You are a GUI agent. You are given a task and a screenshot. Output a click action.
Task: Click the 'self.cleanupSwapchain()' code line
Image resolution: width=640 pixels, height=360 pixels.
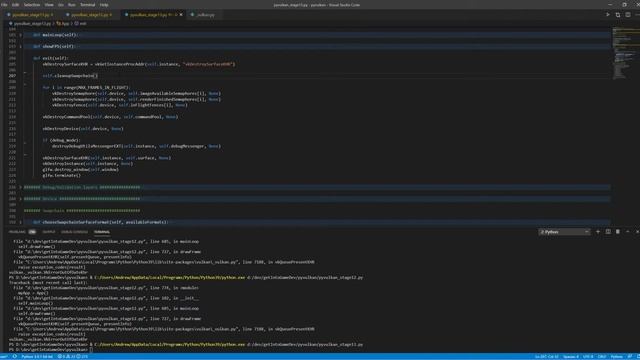70,76
